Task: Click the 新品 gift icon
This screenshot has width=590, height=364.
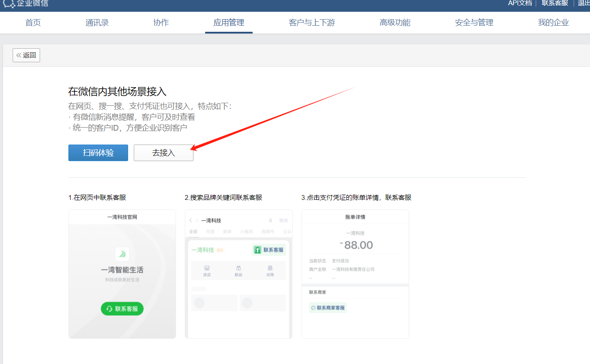Action: [238, 268]
